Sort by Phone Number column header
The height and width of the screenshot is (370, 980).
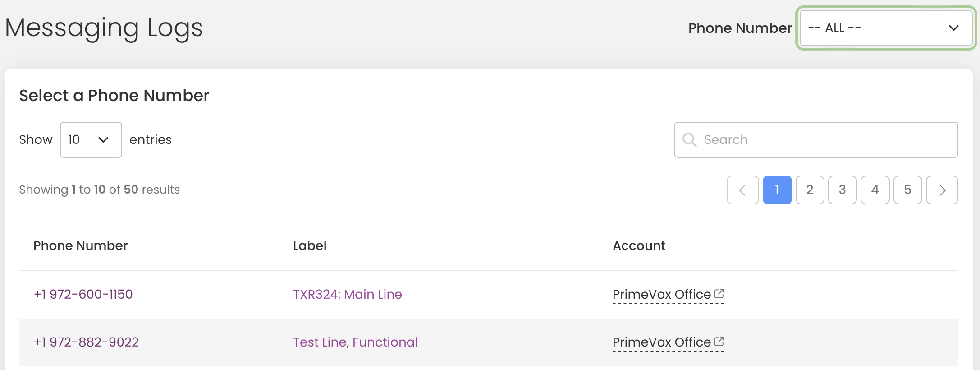pos(81,245)
